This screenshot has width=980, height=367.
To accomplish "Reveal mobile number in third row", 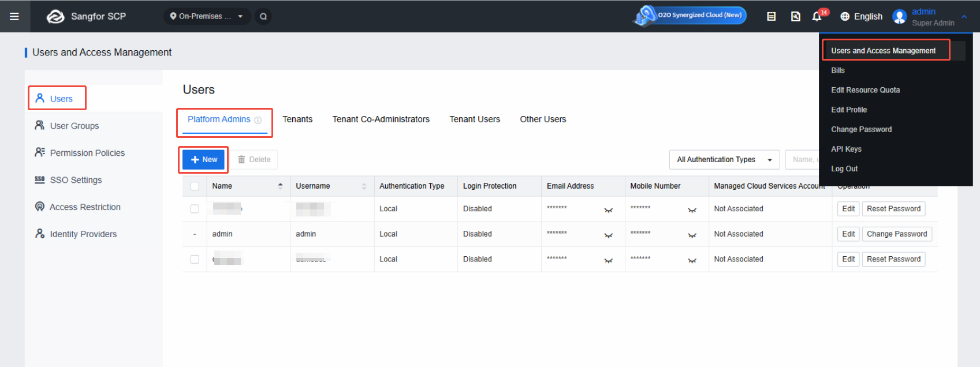I will tap(692, 261).
